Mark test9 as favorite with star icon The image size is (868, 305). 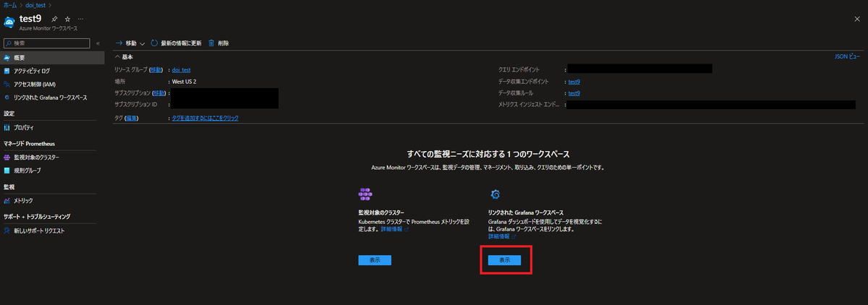(x=67, y=18)
